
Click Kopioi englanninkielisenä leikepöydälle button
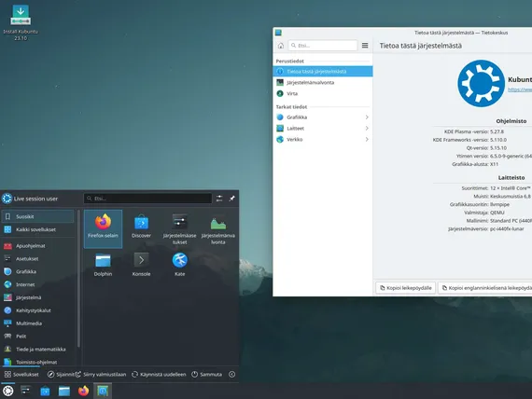[485, 288]
